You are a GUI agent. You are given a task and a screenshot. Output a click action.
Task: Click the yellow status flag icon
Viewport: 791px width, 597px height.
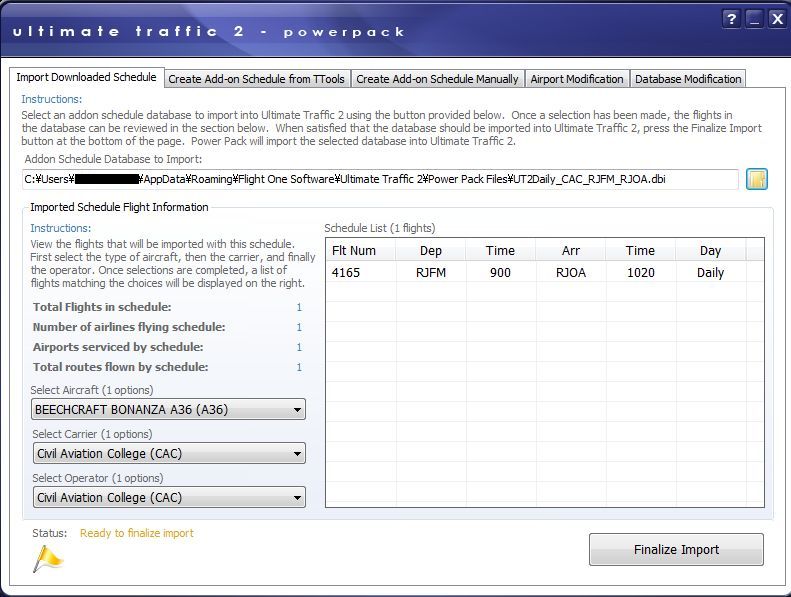tap(47, 559)
